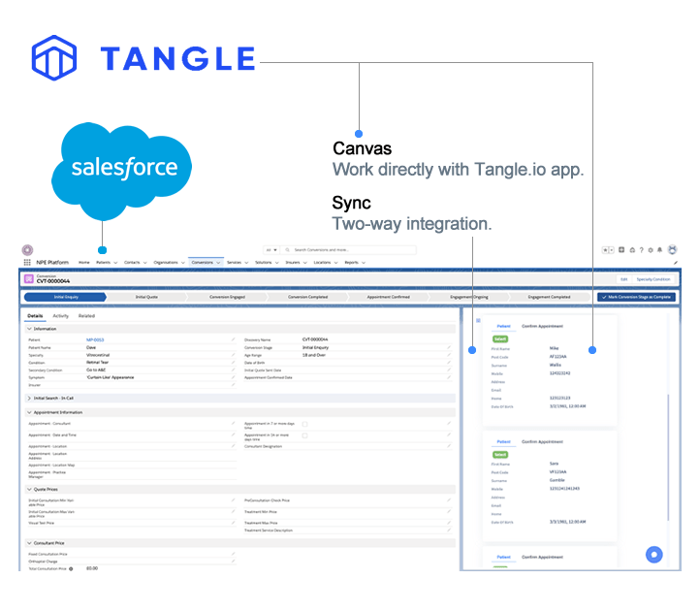
Task: Click the search magnifier icon
Action: [288, 250]
